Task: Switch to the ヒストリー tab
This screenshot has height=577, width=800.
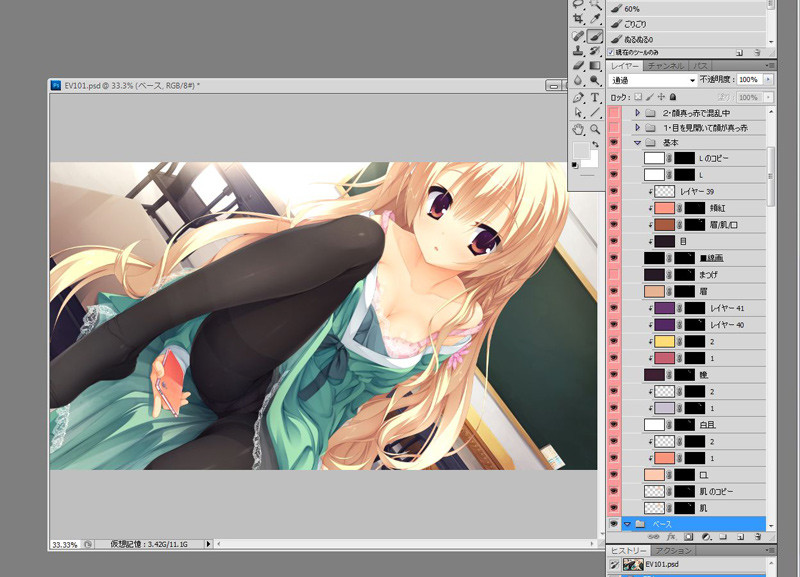Action: (628, 551)
